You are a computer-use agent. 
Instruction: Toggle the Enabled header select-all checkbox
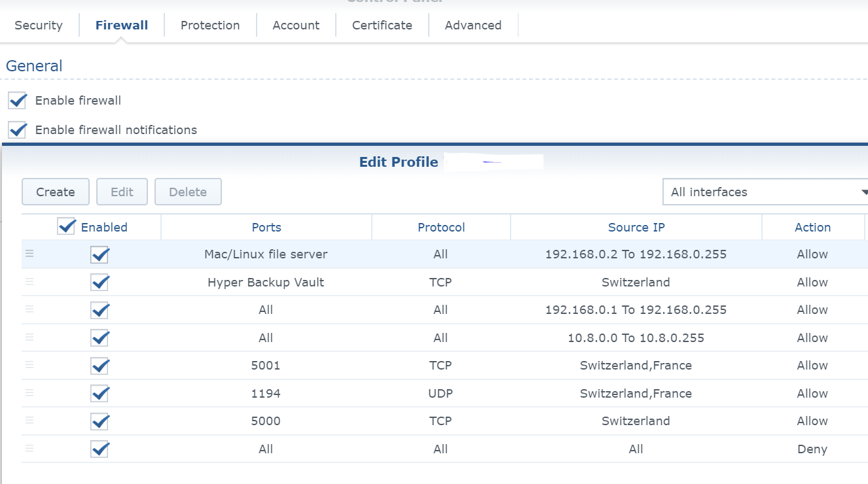(x=66, y=226)
